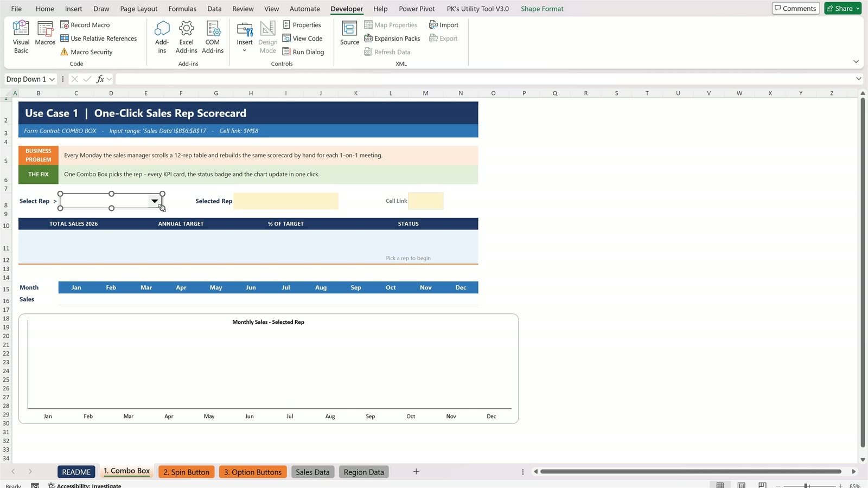The image size is (868, 488).
Task: Click the Selected Rep yellow cell
Action: (x=286, y=201)
